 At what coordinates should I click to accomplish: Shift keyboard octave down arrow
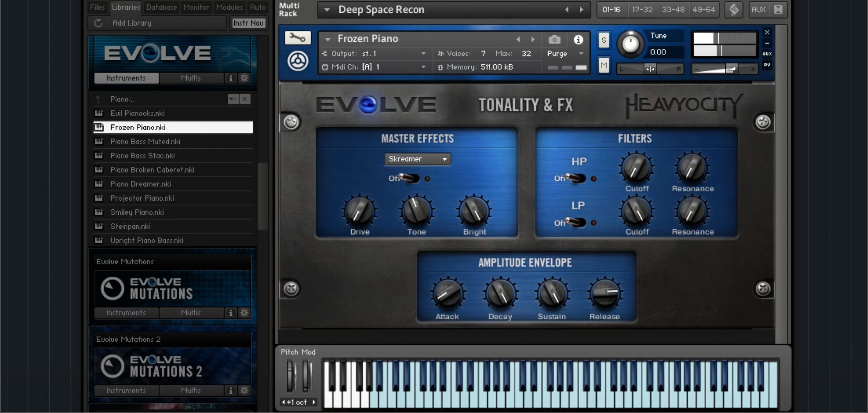tap(283, 402)
